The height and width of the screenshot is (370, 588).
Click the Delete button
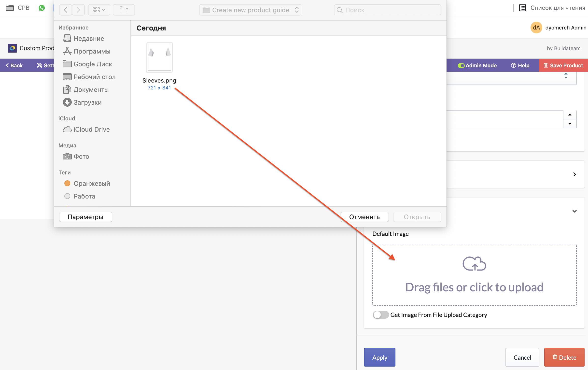tap(564, 357)
